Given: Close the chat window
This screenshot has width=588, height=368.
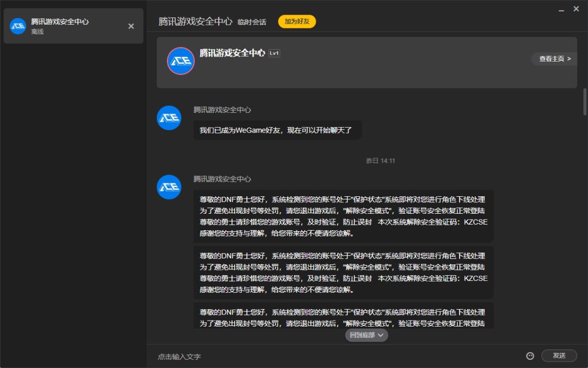Looking at the screenshot, I should [577, 9].
